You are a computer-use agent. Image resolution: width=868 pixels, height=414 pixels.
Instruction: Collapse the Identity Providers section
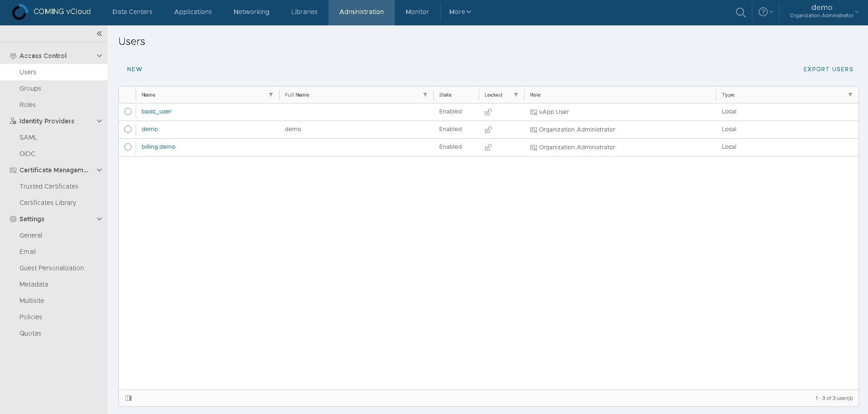(x=99, y=121)
